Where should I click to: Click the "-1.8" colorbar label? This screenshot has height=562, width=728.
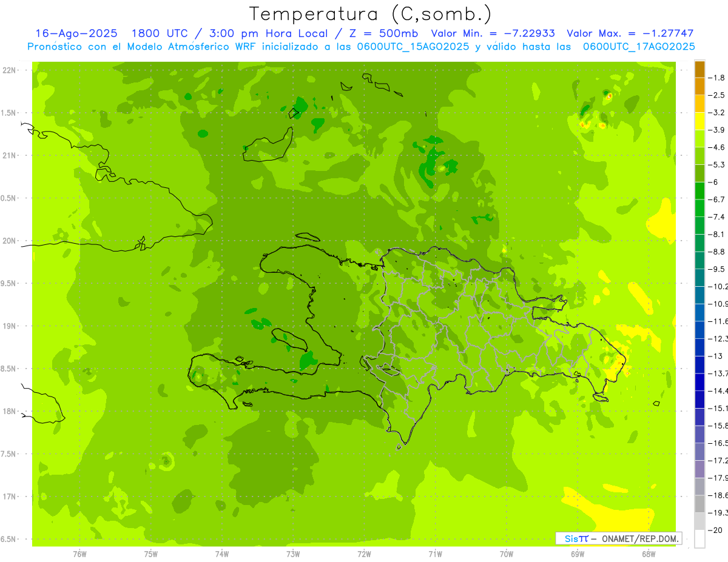718,78
